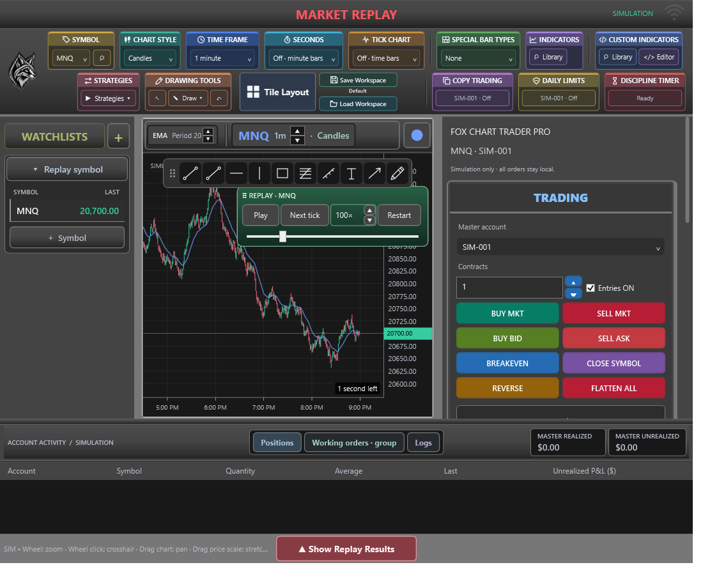Click Save Workspace
703x588 pixels.
click(x=358, y=81)
